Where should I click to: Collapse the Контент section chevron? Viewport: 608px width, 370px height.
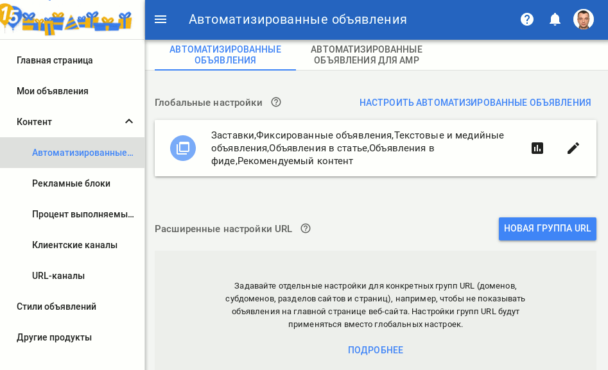click(129, 122)
